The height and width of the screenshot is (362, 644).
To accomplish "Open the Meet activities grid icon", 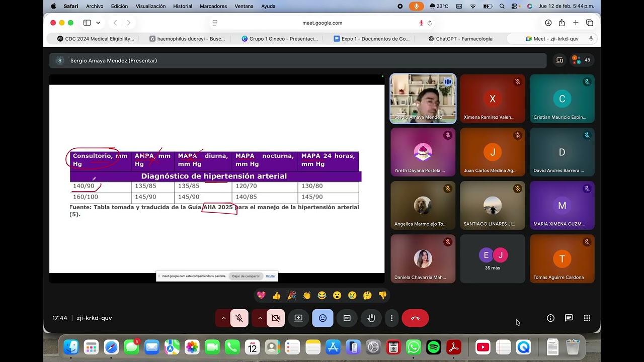I will coord(587,318).
